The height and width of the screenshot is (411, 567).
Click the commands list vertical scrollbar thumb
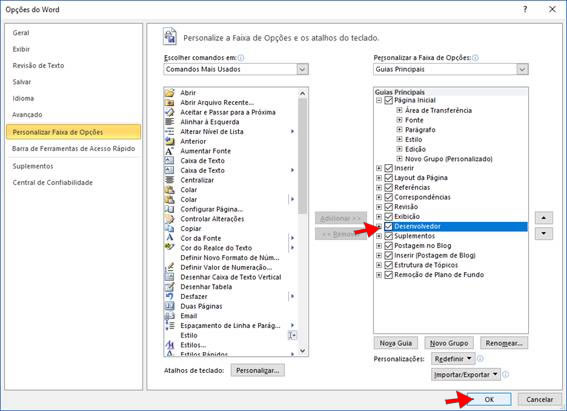click(x=302, y=157)
